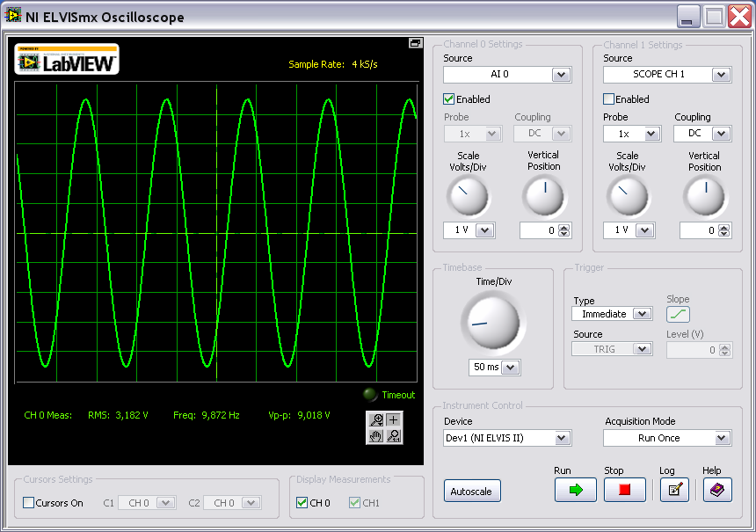Select the zoom-in magnifier graph tool
Screen dimensions: 756x532
[376, 419]
